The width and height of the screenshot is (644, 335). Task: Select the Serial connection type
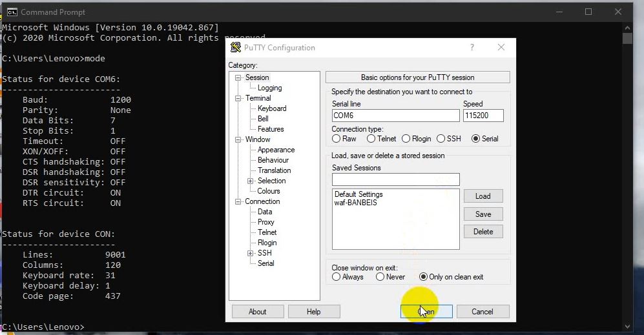pyautogui.click(x=475, y=139)
